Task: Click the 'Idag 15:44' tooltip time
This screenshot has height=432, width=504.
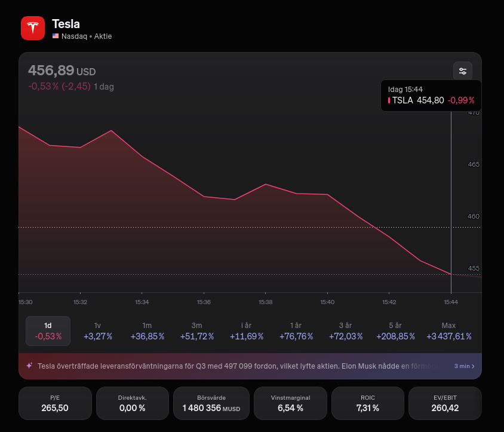Action: click(x=405, y=89)
